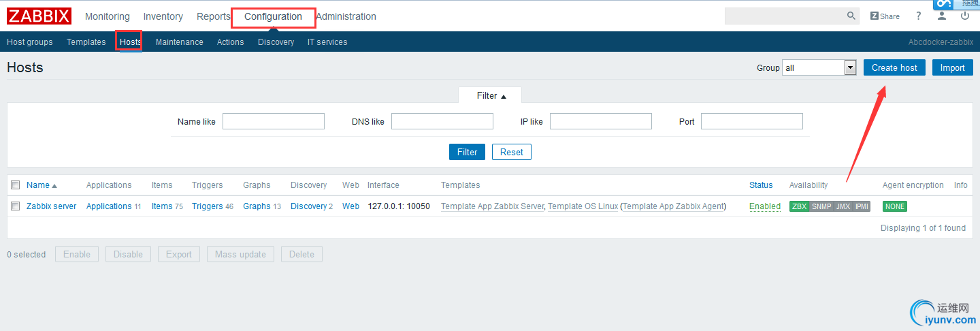Viewport: 980px width, 331px height.
Task: Open Triggers link for Zabbix server
Action: pyautogui.click(x=208, y=206)
